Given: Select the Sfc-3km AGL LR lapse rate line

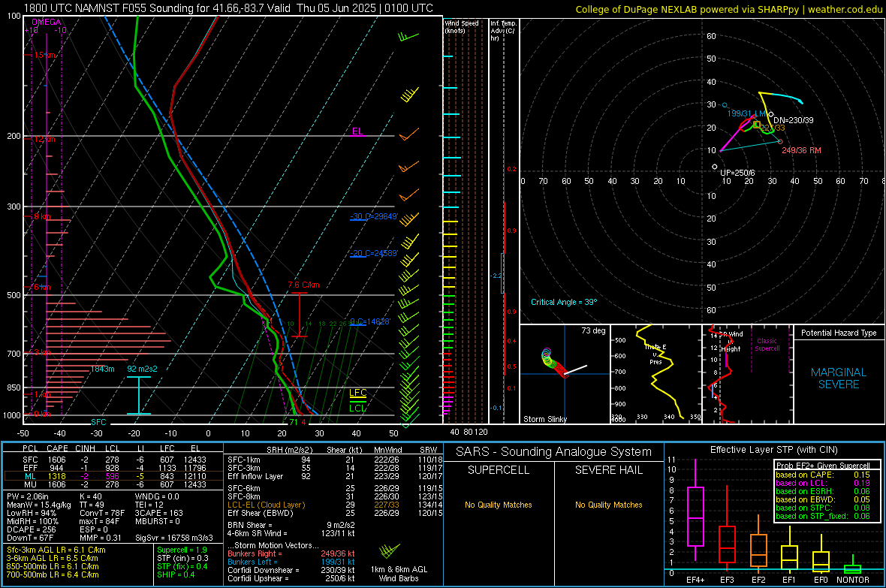Looking at the screenshot, I should 56,550.
